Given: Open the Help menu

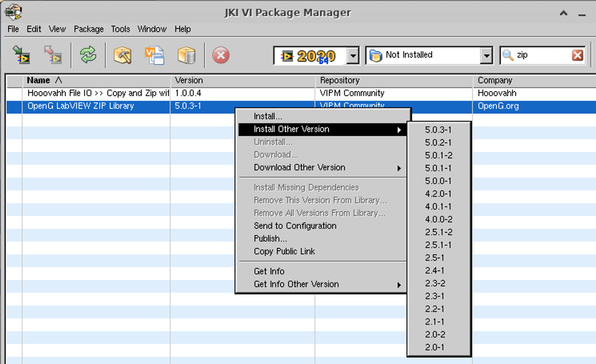Looking at the screenshot, I should [x=183, y=29].
